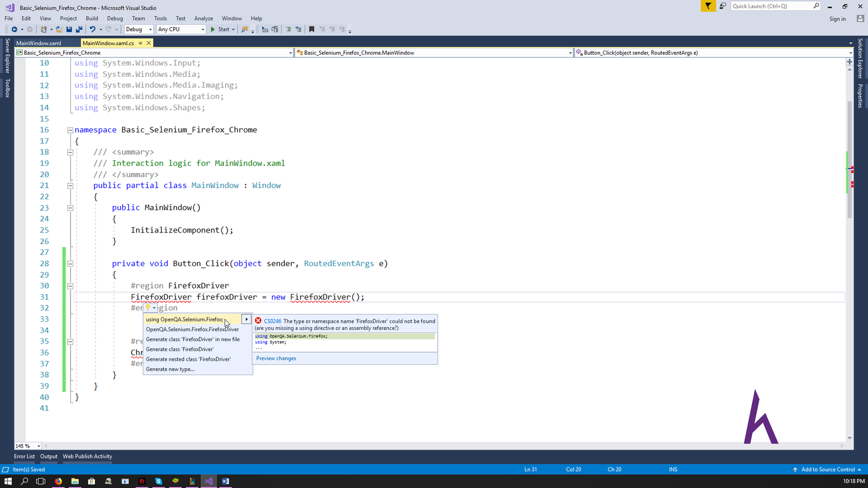Click the Navigate Backward arrow icon
Screen dimensions: 868x488
[14, 29]
